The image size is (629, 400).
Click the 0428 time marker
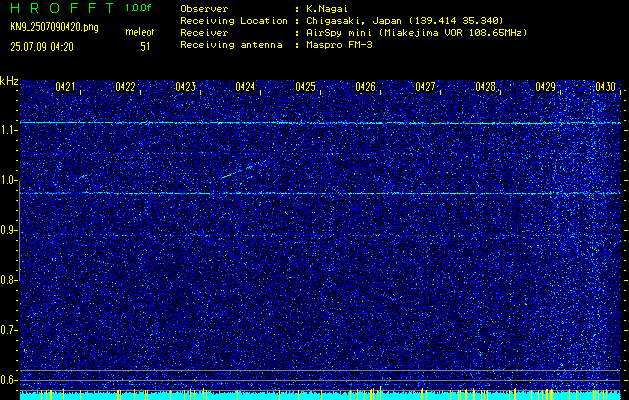tap(485, 86)
